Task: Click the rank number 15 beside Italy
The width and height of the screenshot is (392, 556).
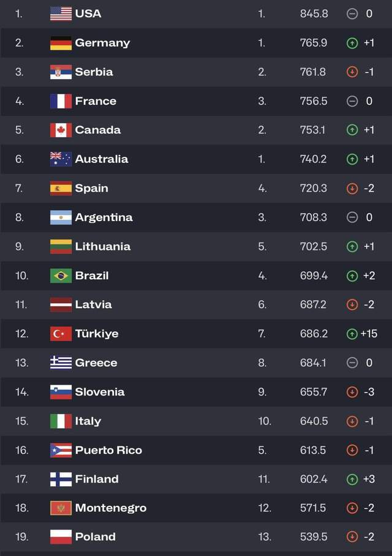Action: coord(21,421)
